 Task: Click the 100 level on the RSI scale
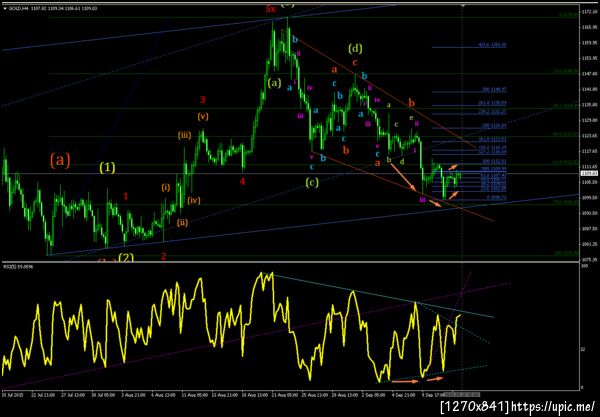pos(583,267)
